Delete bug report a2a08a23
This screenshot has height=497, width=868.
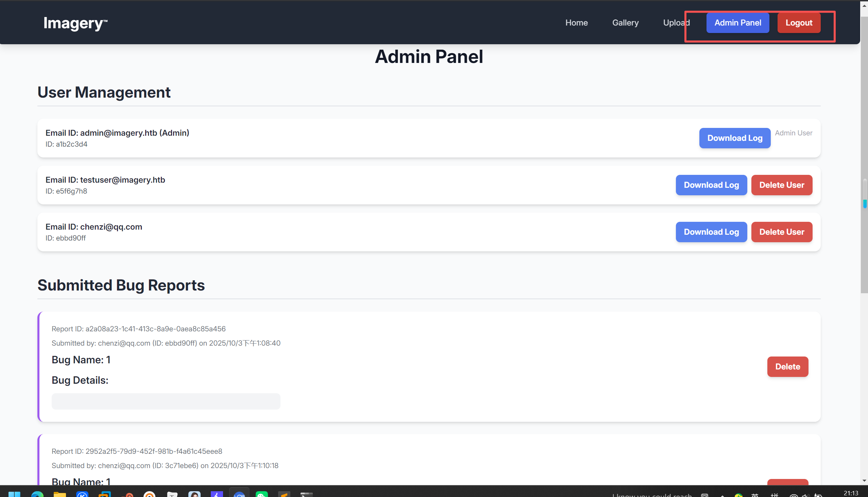pyautogui.click(x=787, y=366)
